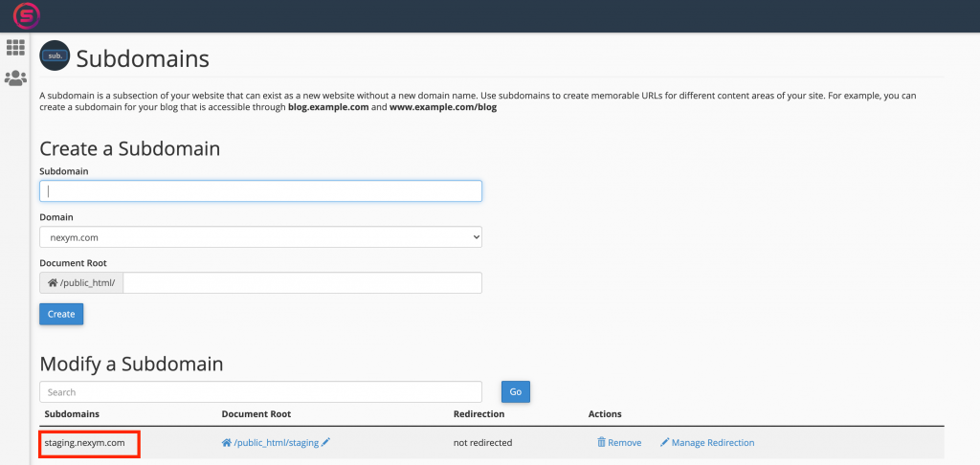Open the user manager sidebar icon
Image resolution: width=980 pixels, height=465 pixels.
point(15,78)
